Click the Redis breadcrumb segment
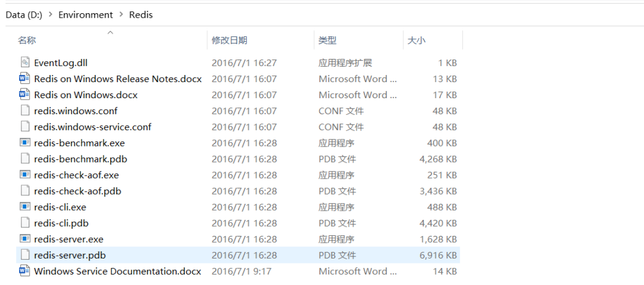Screen dimensions: 644x285 point(141,15)
